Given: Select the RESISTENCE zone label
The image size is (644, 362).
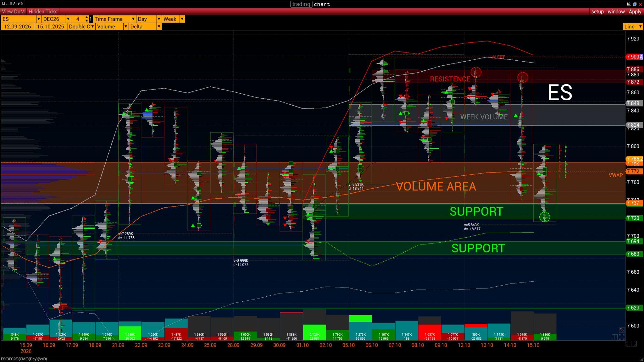Looking at the screenshot, I should pos(450,79).
